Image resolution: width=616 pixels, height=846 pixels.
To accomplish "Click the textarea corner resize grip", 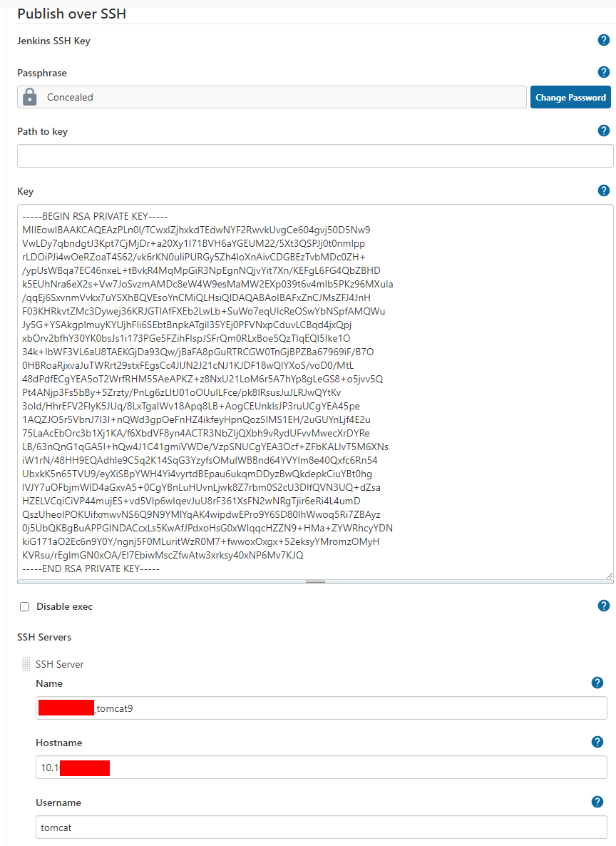I will [x=609, y=576].
